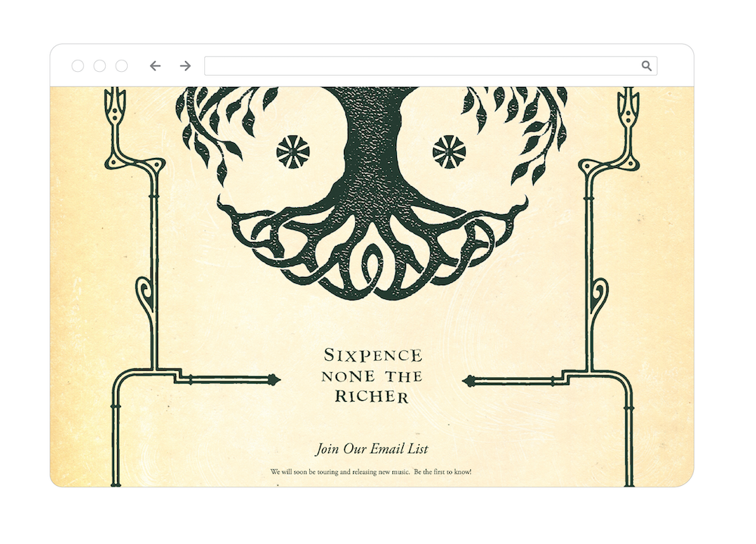Click the left flower ornament by trunk
Image resolution: width=756 pixels, height=544 pixels.
click(293, 152)
